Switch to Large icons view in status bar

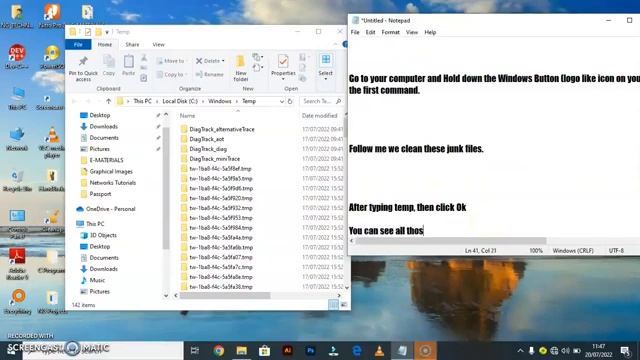pyautogui.click(x=344, y=305)
